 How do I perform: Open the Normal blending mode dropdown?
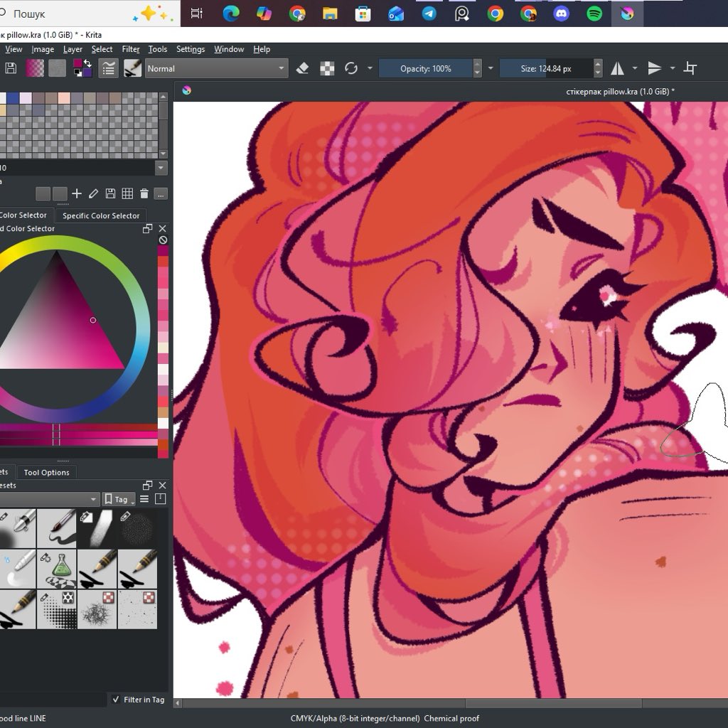pyautogui.click(x=216, y=68)
